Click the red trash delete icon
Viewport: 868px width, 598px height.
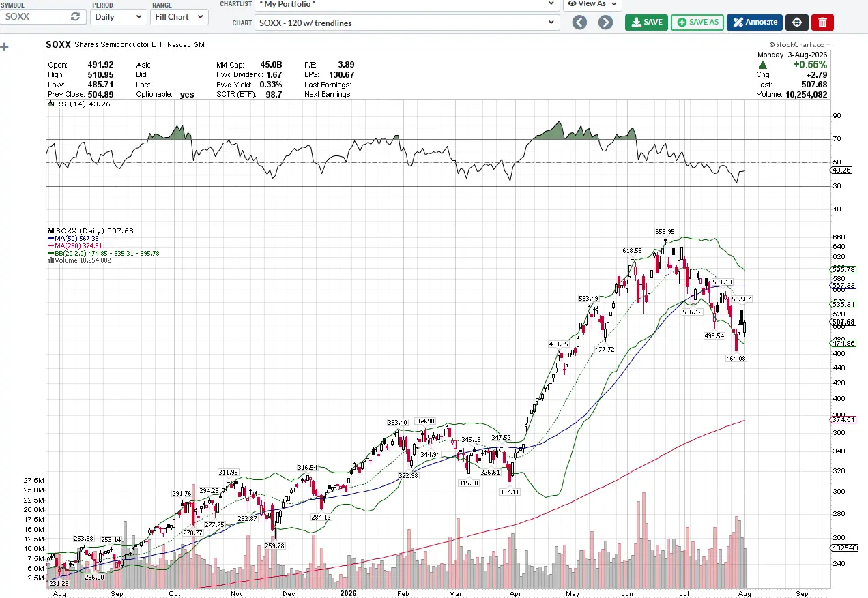tap(822, 23)
